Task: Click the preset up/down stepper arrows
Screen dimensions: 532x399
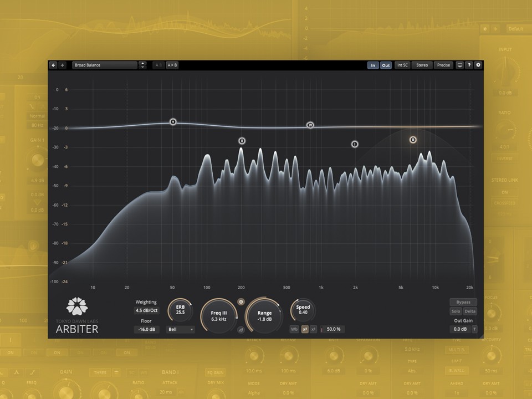Action: [x=143, y=65]
